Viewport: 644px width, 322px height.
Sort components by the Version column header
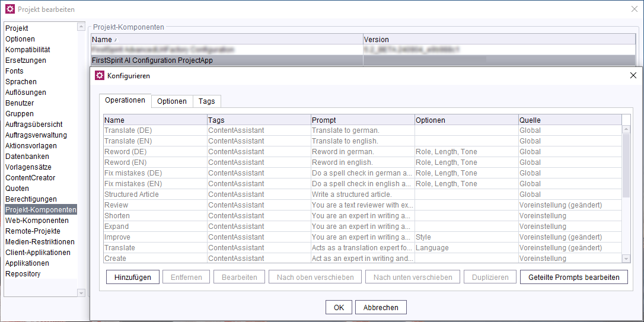[499, 39]
